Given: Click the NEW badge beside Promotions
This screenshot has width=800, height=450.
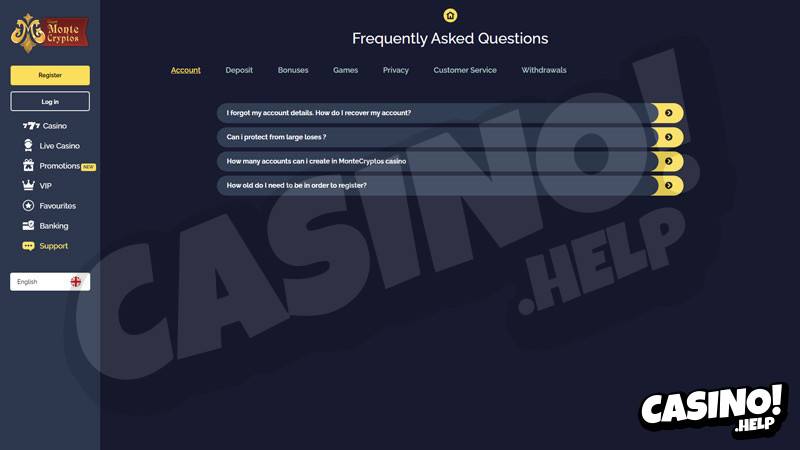Looking at the screenshot, I should coord(89,167).
